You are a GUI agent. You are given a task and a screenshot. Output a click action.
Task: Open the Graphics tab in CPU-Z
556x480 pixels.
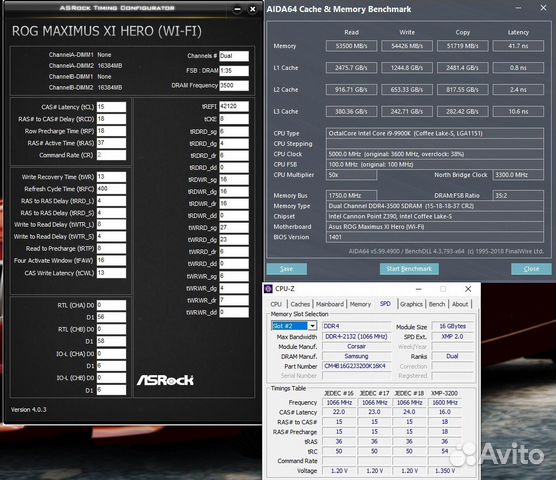point(411,304)
